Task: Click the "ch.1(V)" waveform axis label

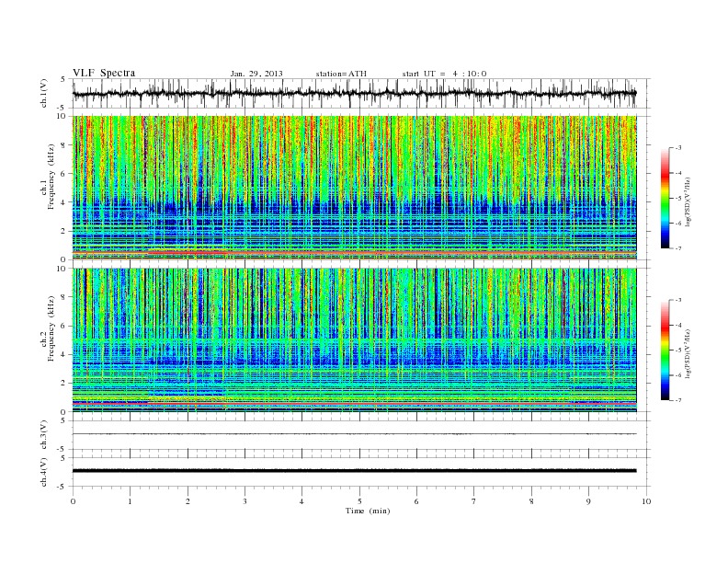Action: [43, 93]
